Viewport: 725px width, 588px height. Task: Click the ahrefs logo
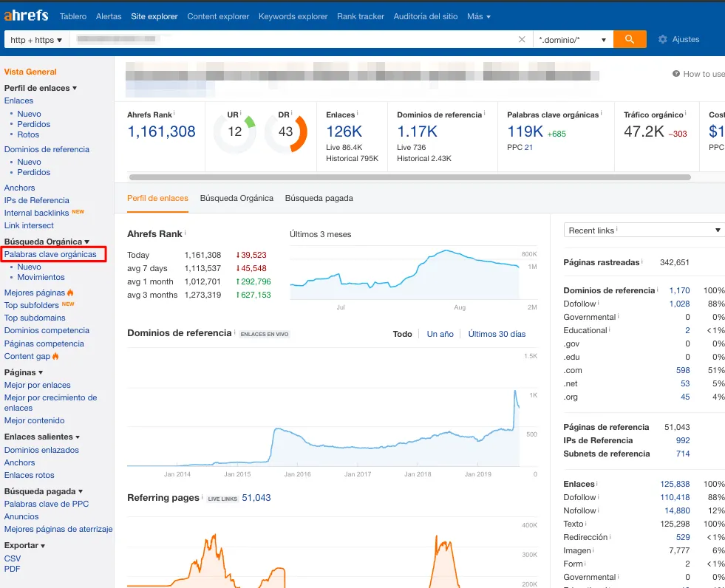(26, 16)
